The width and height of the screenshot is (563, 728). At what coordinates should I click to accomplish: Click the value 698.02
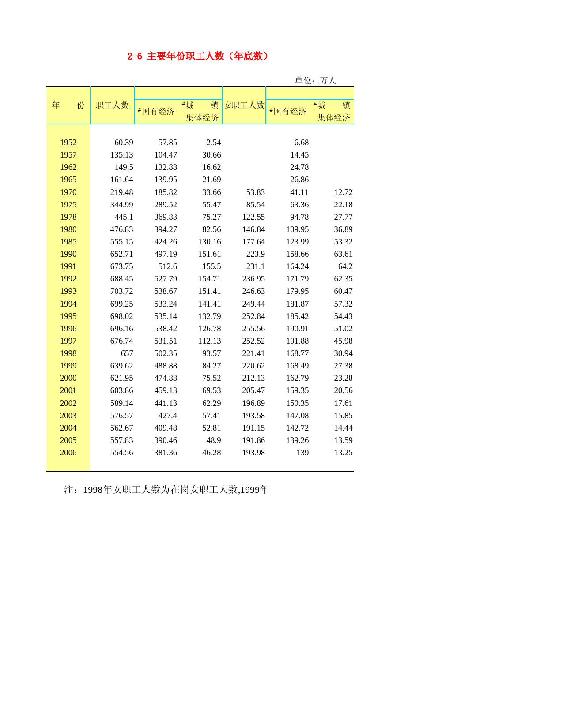[x=122, y=316]
